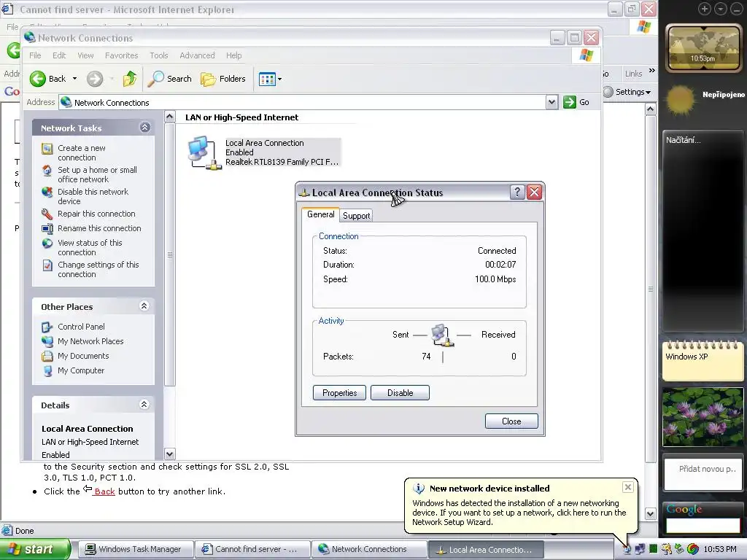Screen dimensions: 747x560
Task: Open the Advanced menu
Action: [x=197, y=55]
